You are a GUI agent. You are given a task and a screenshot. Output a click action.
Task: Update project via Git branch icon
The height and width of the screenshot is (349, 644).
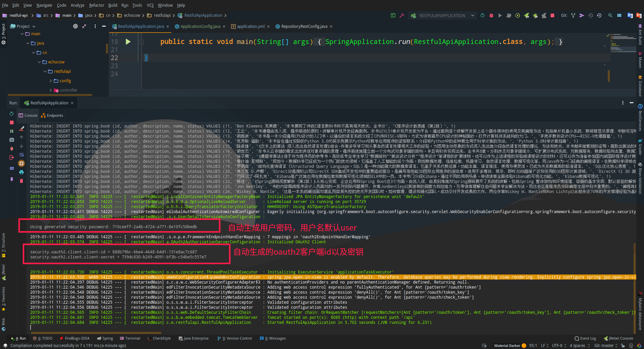tap(573, 15)
